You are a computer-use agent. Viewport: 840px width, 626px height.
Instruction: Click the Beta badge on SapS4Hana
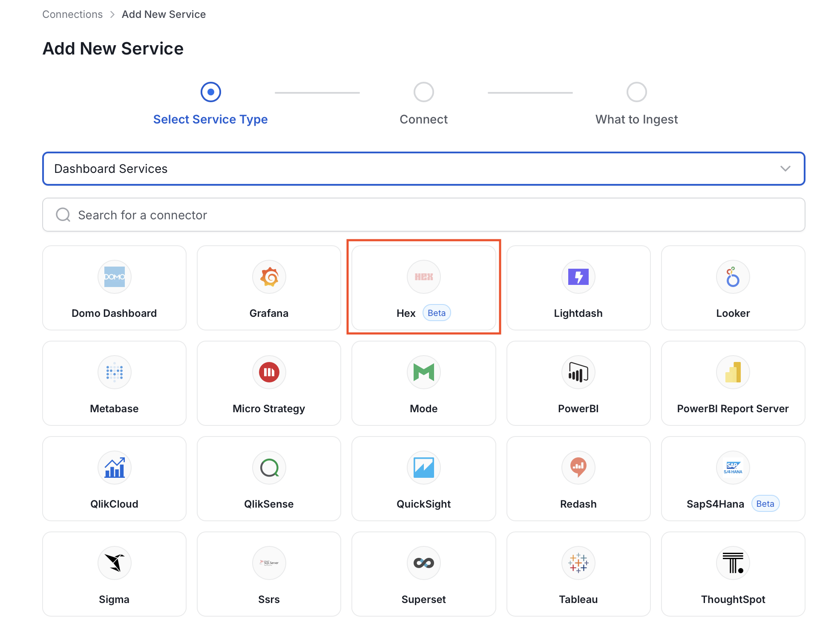765,504
